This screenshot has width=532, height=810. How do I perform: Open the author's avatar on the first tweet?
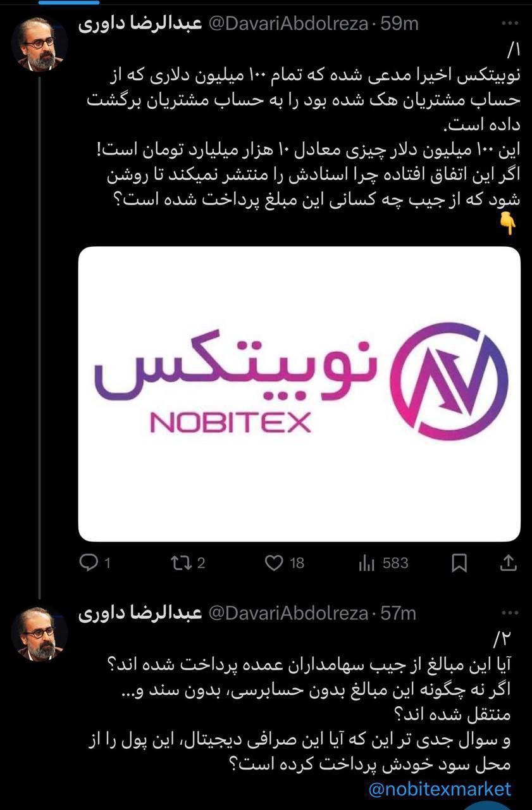[x=40, y=44]
